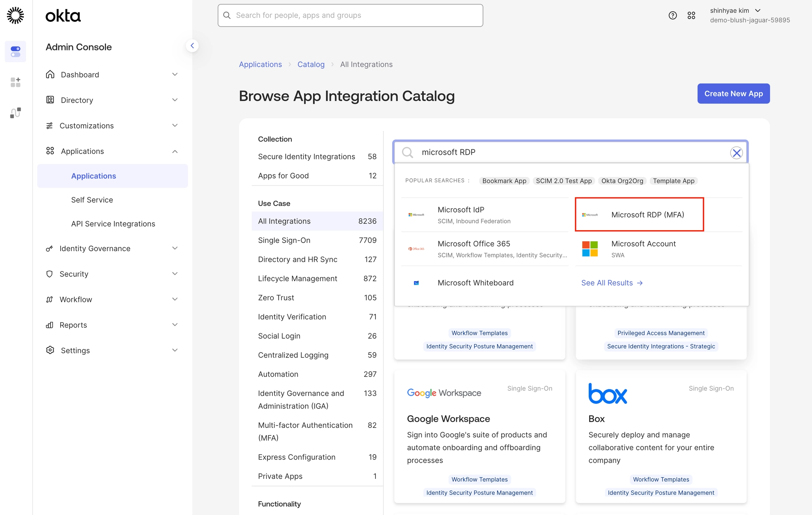Filter by Secure Identity Integrations collection

coord(317,157)
